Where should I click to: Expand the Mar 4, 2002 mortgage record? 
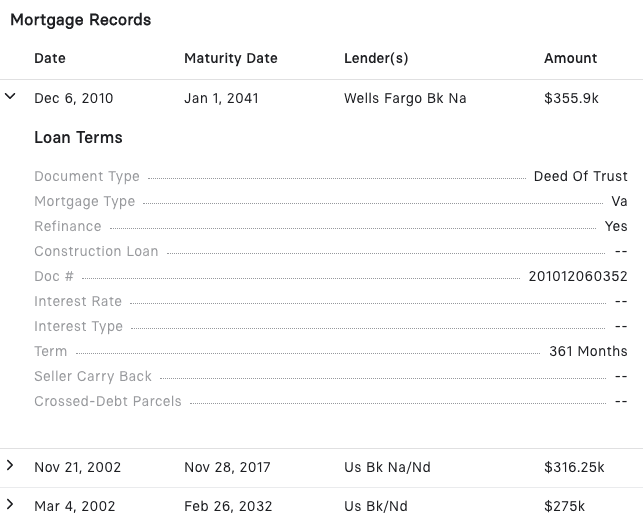11,505
